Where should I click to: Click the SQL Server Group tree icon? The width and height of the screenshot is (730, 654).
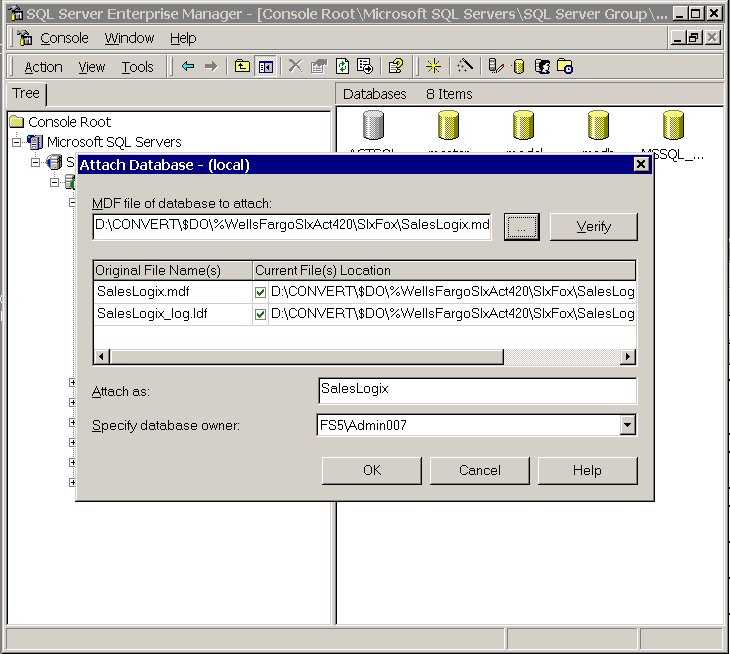pos(54,162)
